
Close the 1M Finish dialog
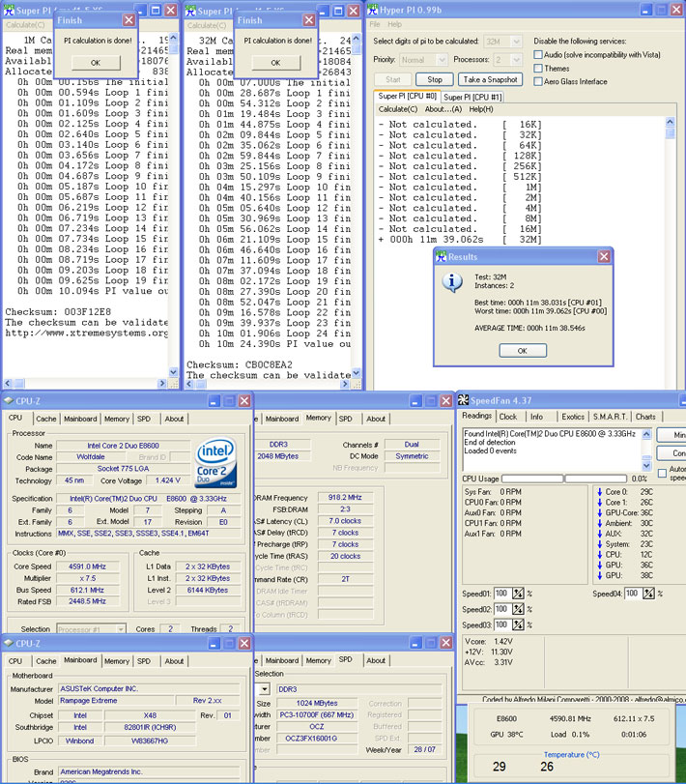(x=129, y=20)
